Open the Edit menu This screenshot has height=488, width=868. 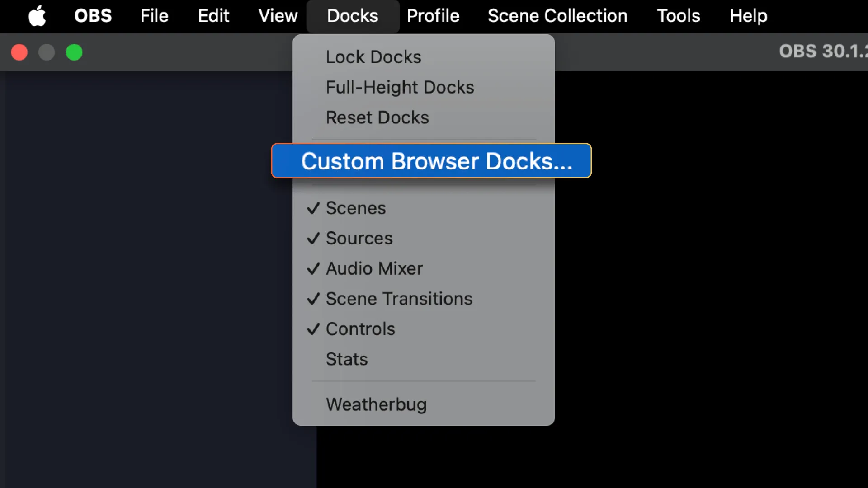[213, 16]
